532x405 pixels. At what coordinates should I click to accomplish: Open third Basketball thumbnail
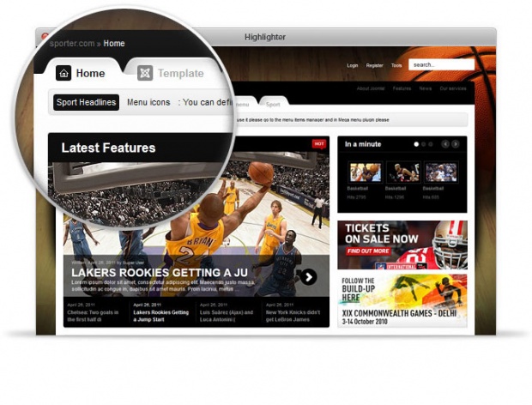441,172
